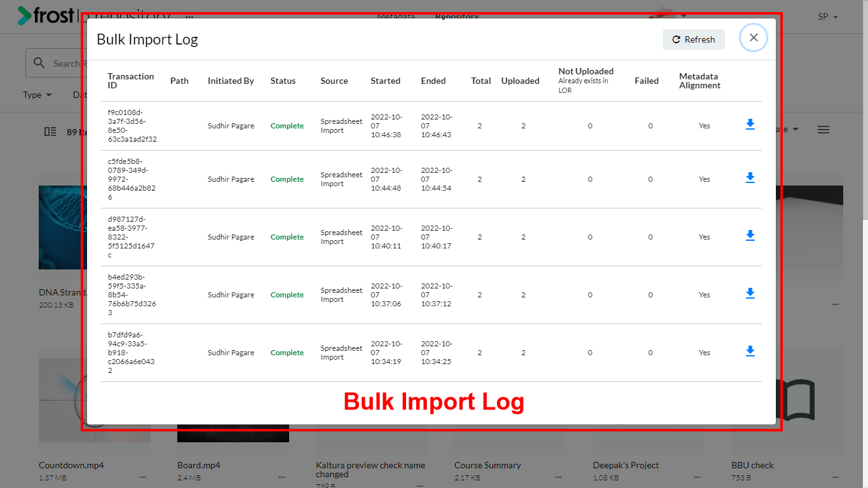Click the frost logo
Screen dimensions: 868x488
coord(46,15)
